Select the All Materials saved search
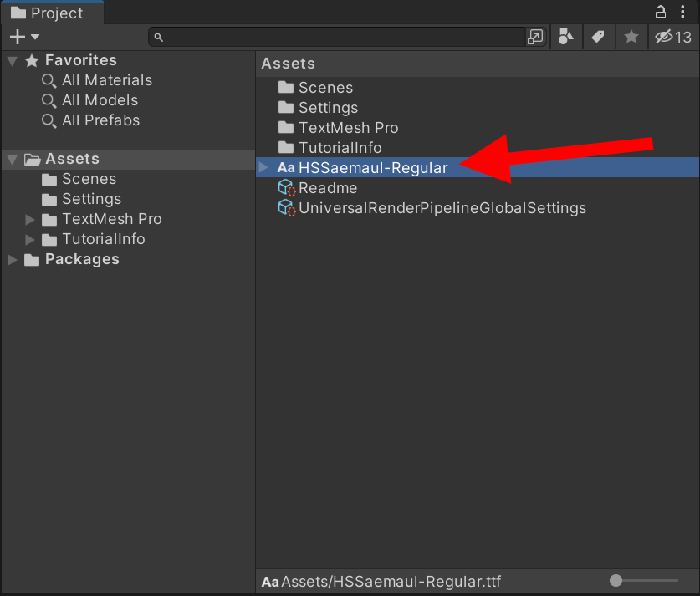Screen dimensions: 700x596 [107, 80]
